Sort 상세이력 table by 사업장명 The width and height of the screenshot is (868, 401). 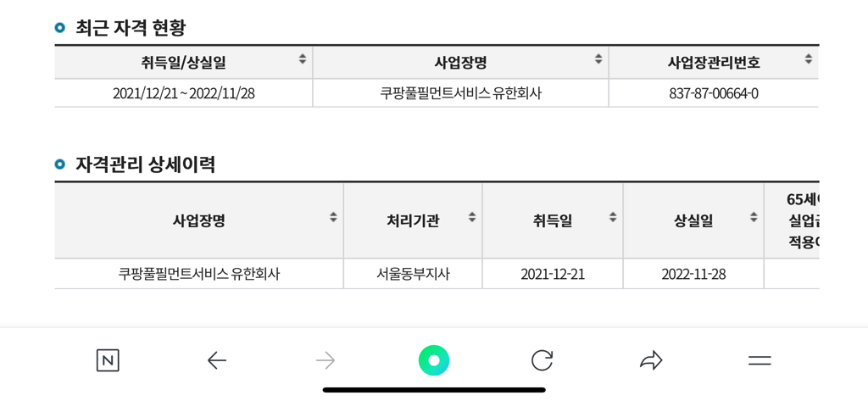pos(333,217)
